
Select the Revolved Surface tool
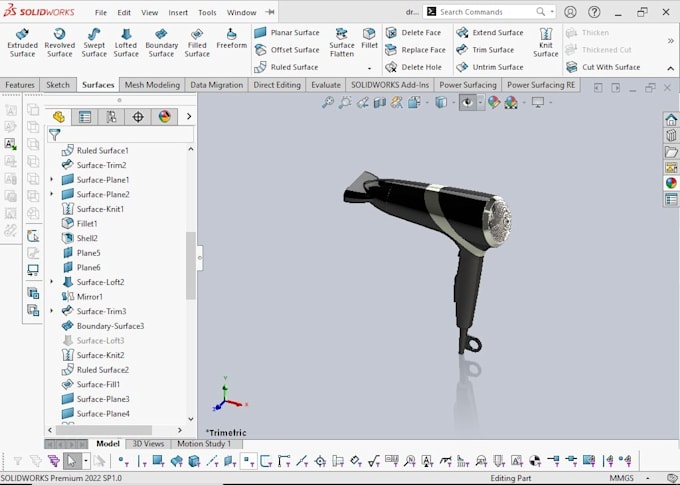(x=59, y=43)
